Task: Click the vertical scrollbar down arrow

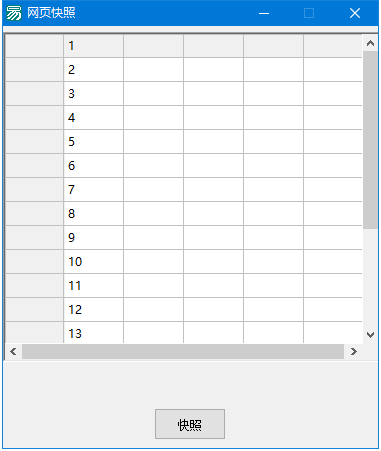Action: coord(370,335)
